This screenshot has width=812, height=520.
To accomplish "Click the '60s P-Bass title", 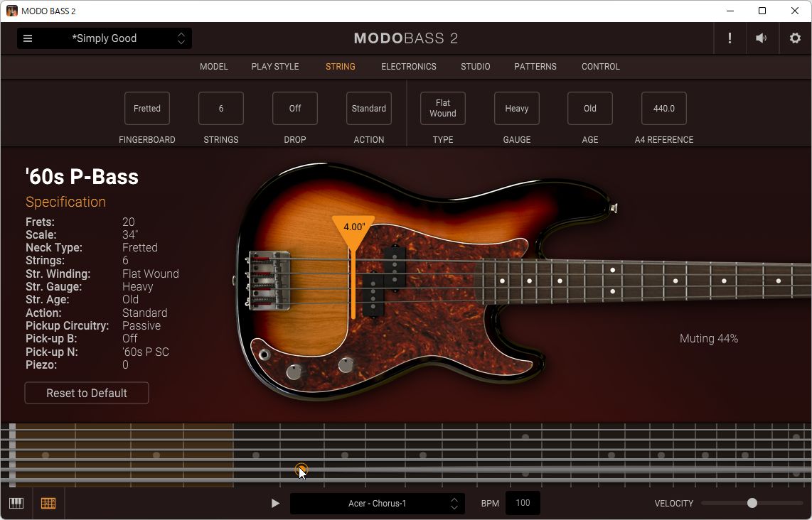I will point(82,176).
